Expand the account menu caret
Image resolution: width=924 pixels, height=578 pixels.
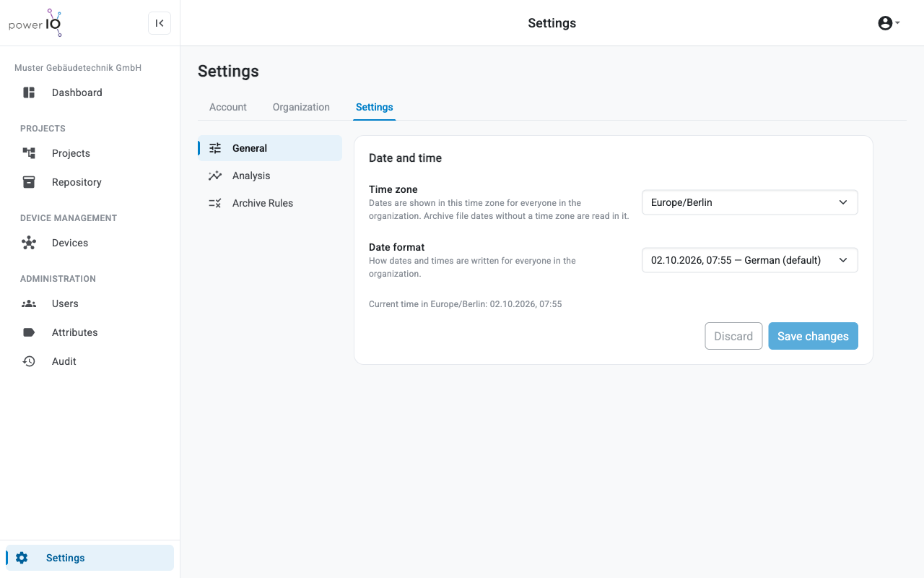click(x=897, y=23)
